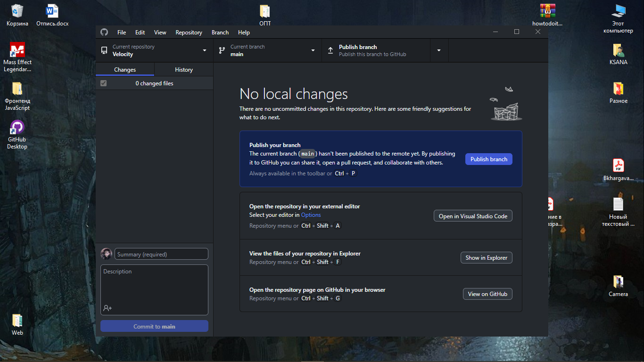The width and height of the screenshot is (644, 362).
Task: Open the Help menu
Action: point(244,33)
